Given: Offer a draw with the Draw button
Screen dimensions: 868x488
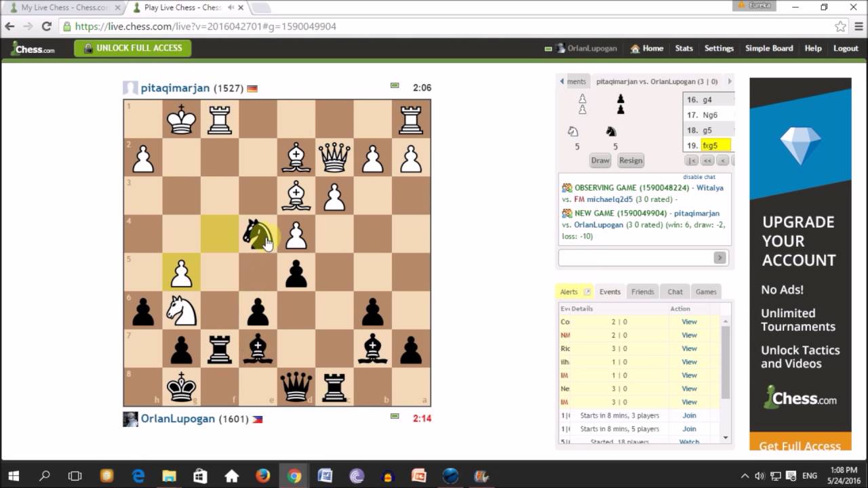Looking at the screenshot, I should [600, 161].
